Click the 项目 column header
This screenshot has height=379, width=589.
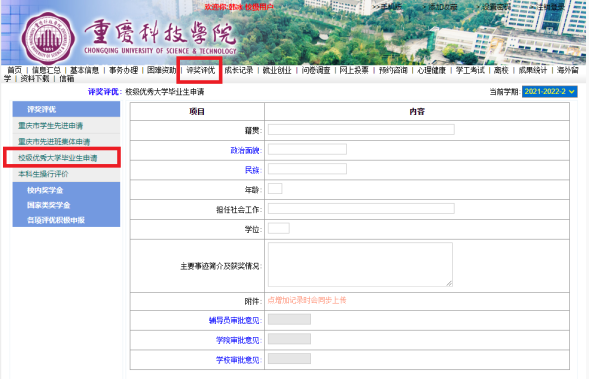(x=197, y=112)
